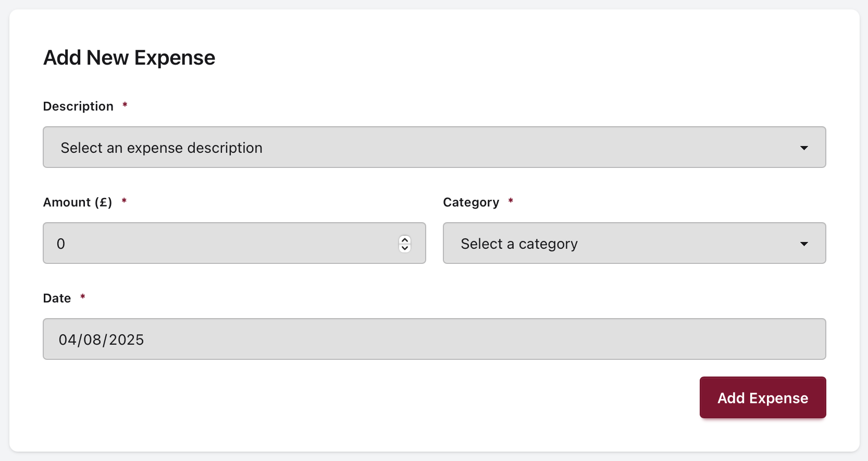
Task: Click the Description dropdown chevron arrow
Action: 804,148
